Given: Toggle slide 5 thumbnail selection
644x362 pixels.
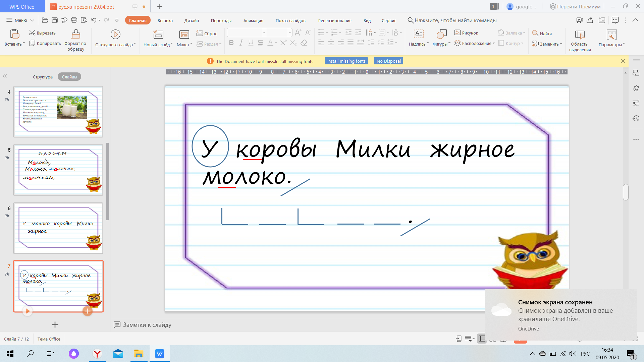Looking at the screenshot, I should coord(58,170).
